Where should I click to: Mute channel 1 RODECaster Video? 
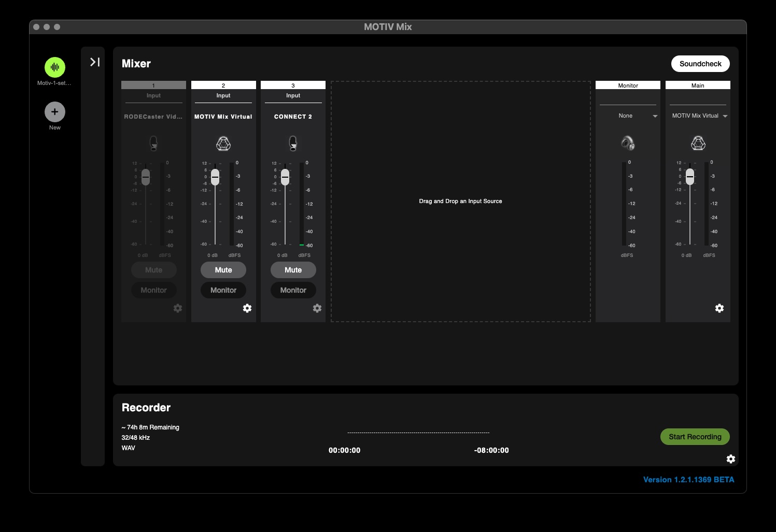153,270
